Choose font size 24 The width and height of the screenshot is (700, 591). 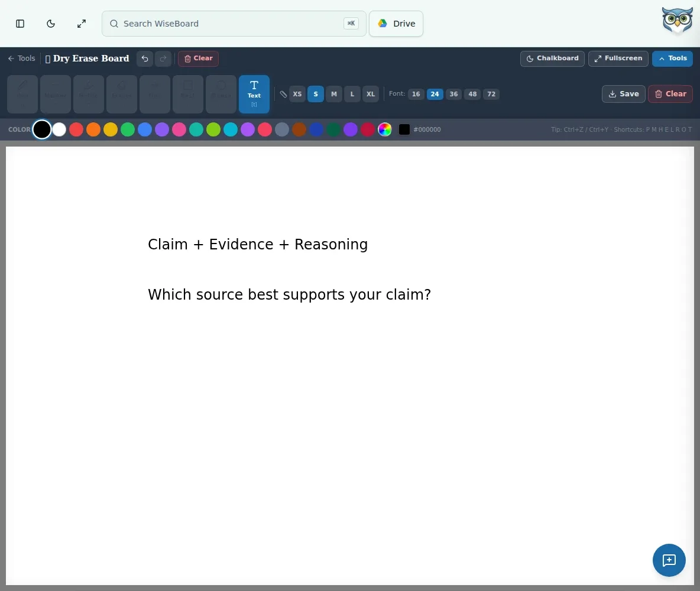435,94
